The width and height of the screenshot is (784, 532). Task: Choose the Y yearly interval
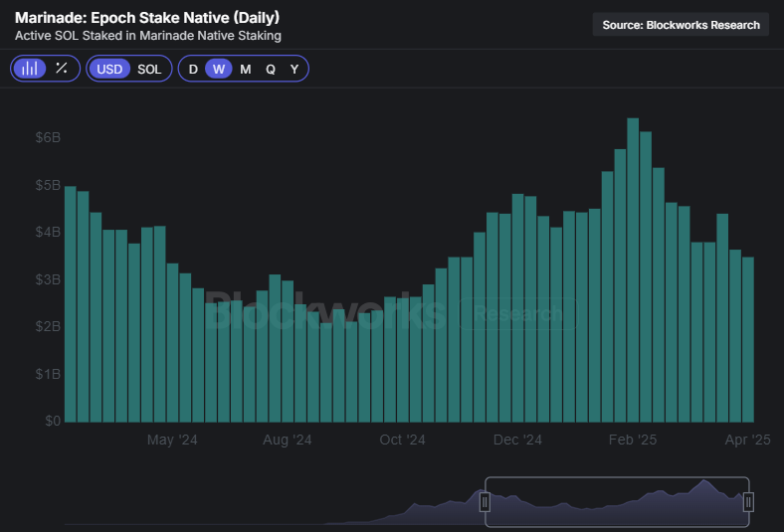click(x=294, y=69)
